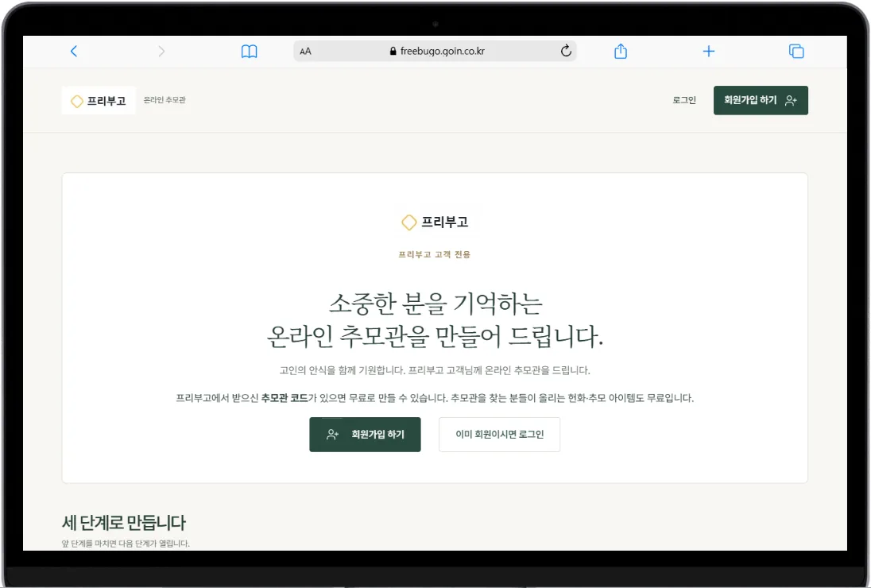The height and width of the screenshot is (588, 871).
Task: Tap the AA reader text-size control
Action: [x=305, y=51]
